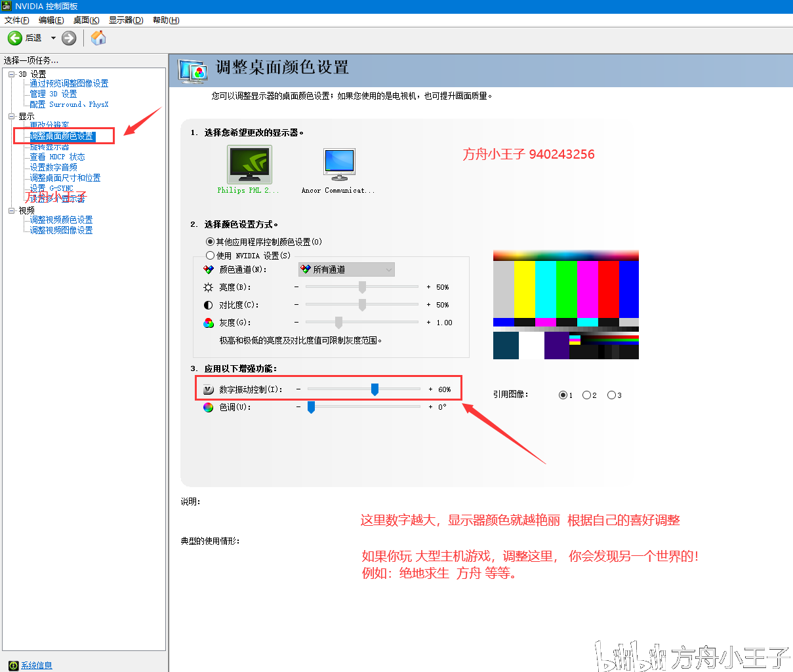This screenshot has width=793, height=672.
Task: Click the brightness slider thumb
Action: coord(362,287)
